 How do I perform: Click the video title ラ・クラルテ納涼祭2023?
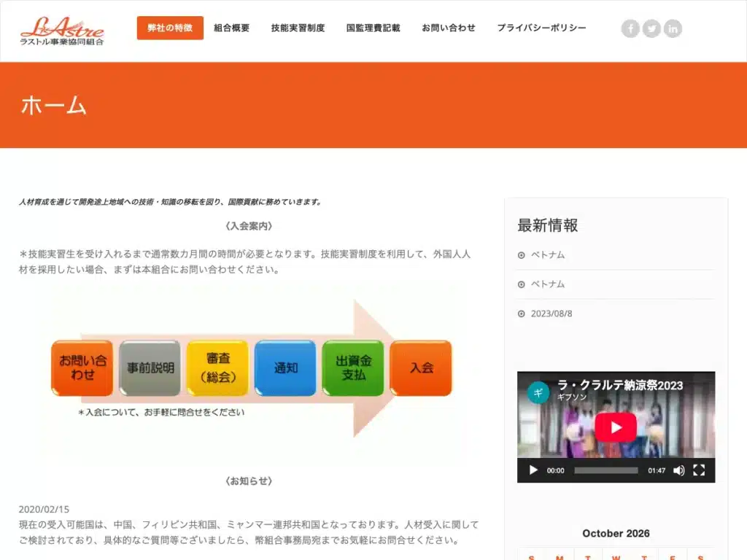coord(620,385)
